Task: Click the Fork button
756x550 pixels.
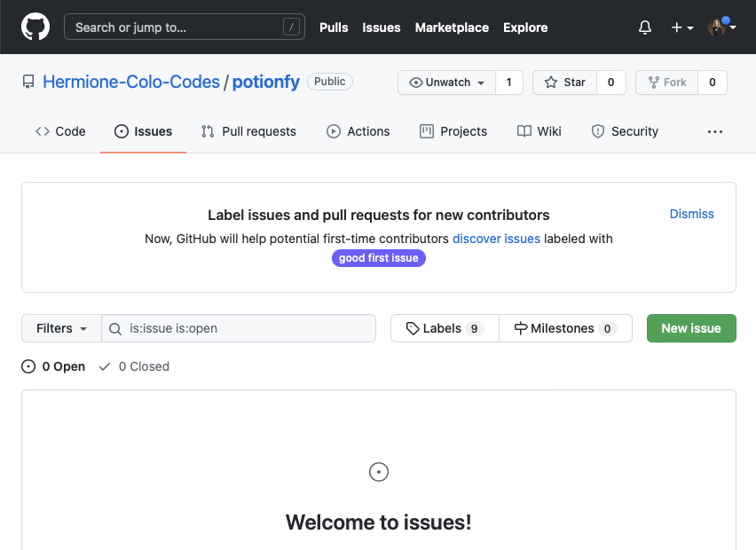Action: click(666, 82)
